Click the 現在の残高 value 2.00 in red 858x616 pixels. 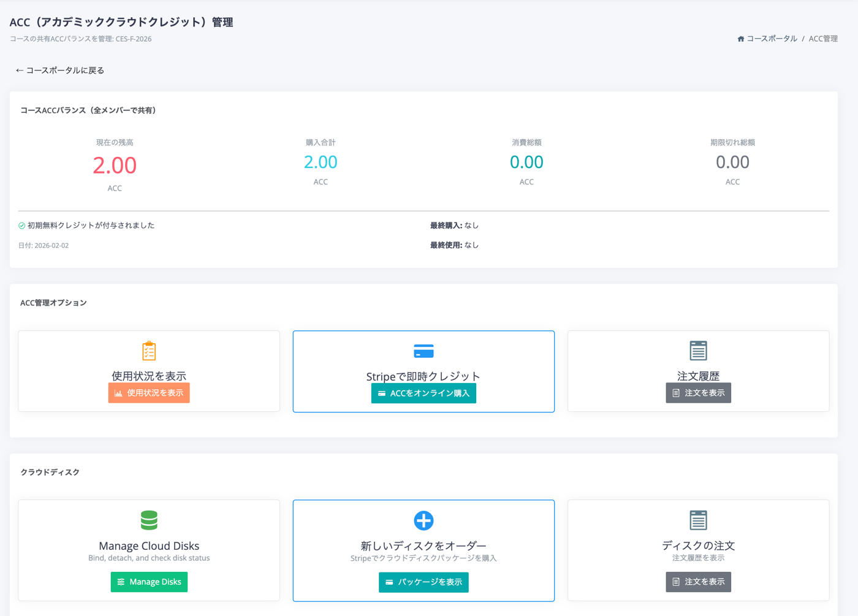click(115, 165)
